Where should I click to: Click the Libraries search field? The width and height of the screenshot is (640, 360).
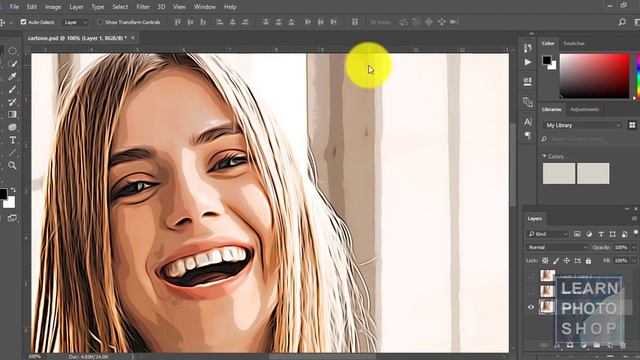tap(587, 139)
